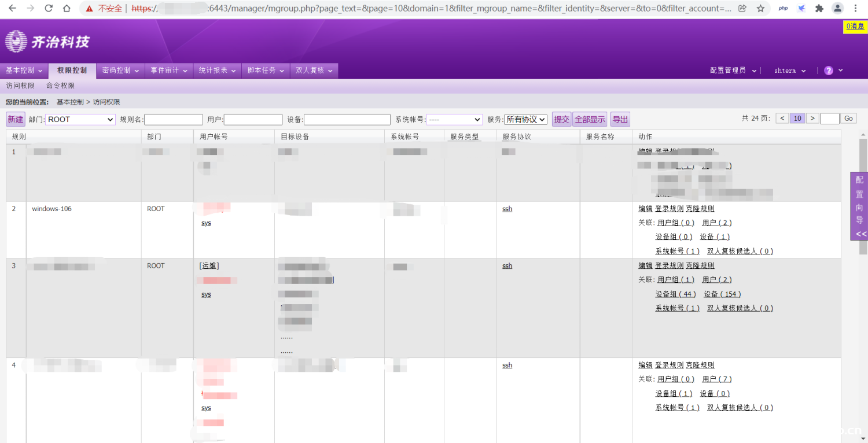Expand the 系统帐号 filter dropdown
Viewport: 868px width, 443px height.
(x=454, y=120)
